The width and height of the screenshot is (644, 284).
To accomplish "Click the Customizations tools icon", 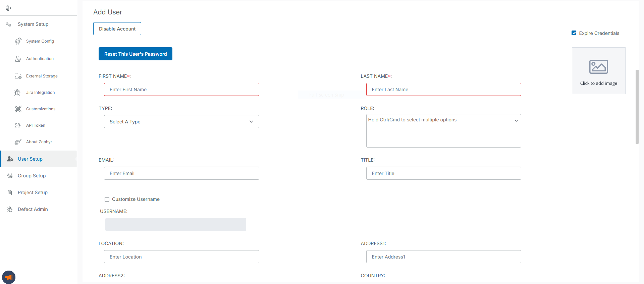I will click(18, 109).
